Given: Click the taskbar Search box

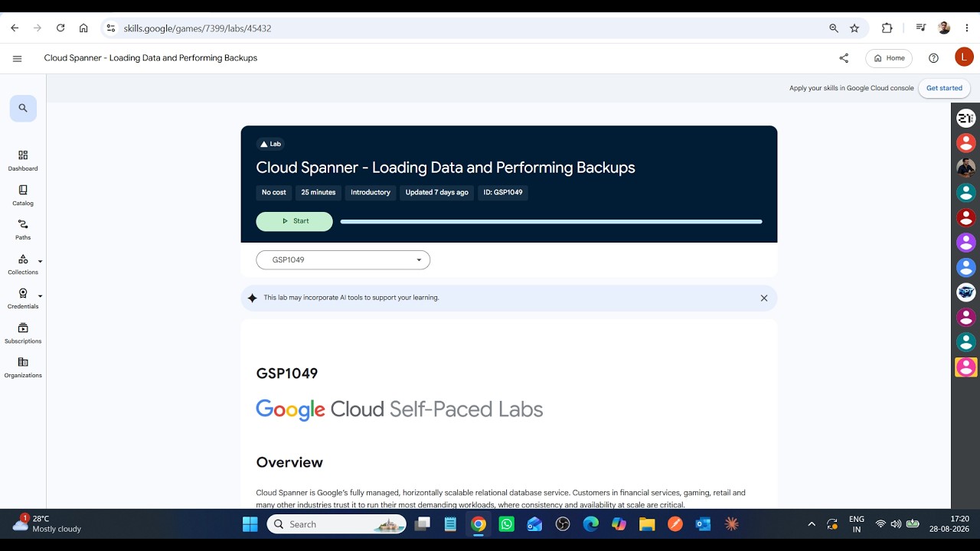Looking at the screenshot, I should click(x=337, y=524).
